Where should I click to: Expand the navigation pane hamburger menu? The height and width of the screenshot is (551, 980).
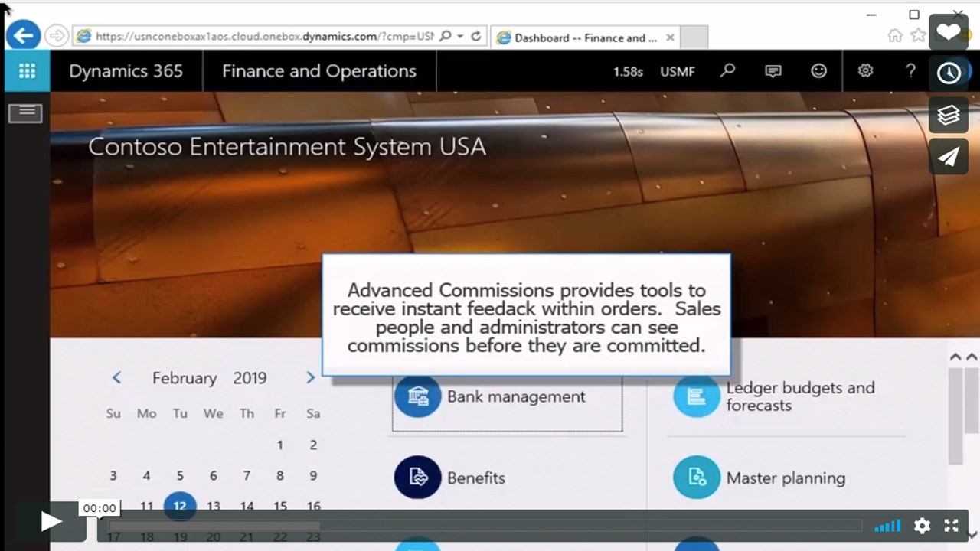pyautogui.click(x=26, y=113)
